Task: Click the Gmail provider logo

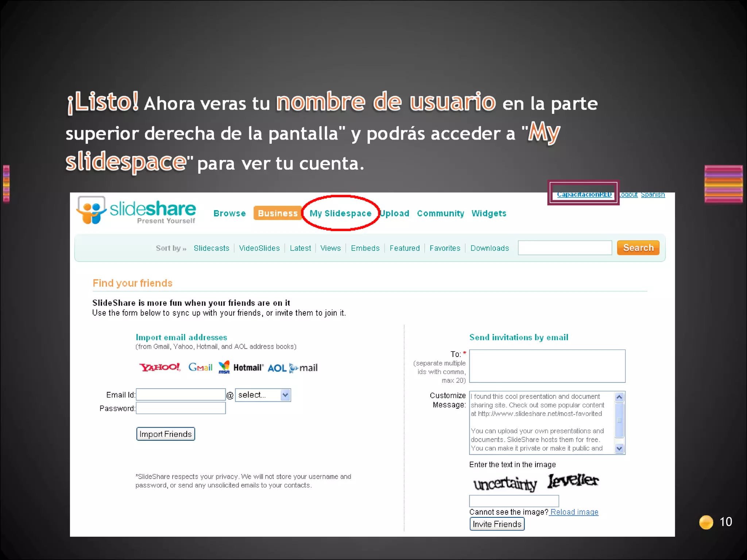Action: tap(200, 367)
